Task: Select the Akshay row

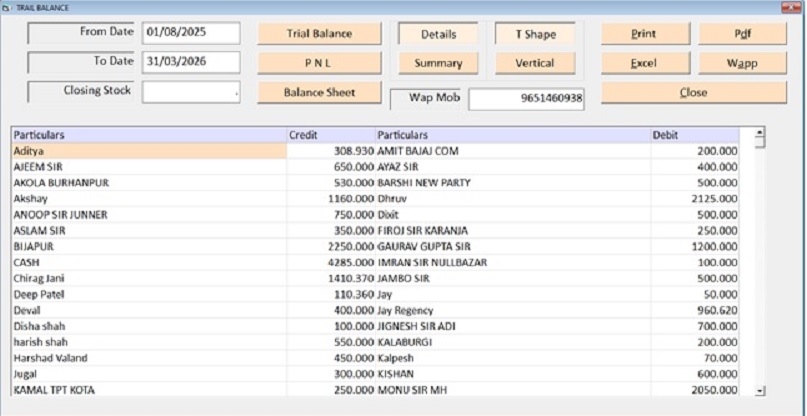Action: point(149,199)
